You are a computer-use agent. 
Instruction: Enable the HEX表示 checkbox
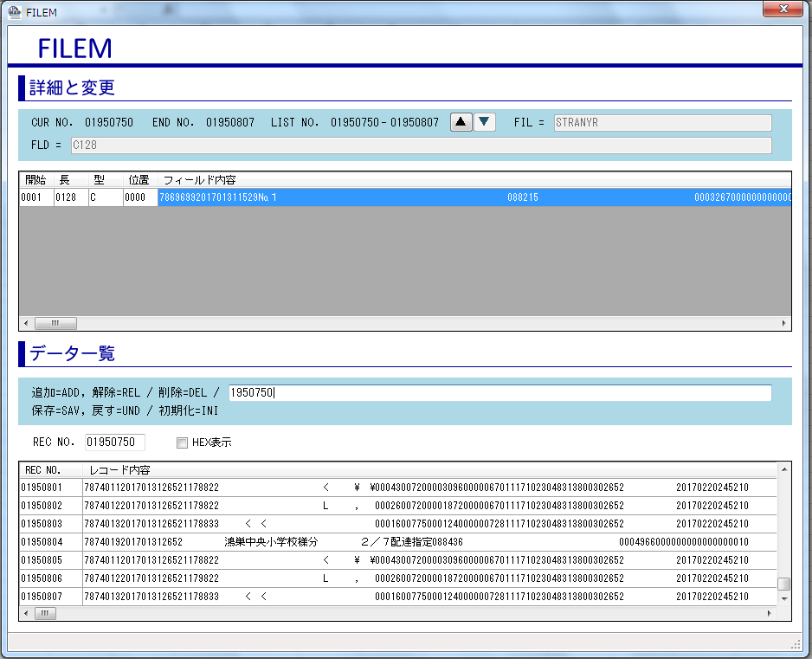(x=182, y=443)
